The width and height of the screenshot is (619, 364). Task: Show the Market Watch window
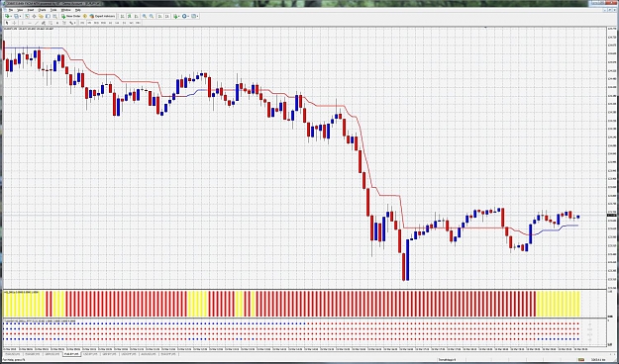click(28, 16)
